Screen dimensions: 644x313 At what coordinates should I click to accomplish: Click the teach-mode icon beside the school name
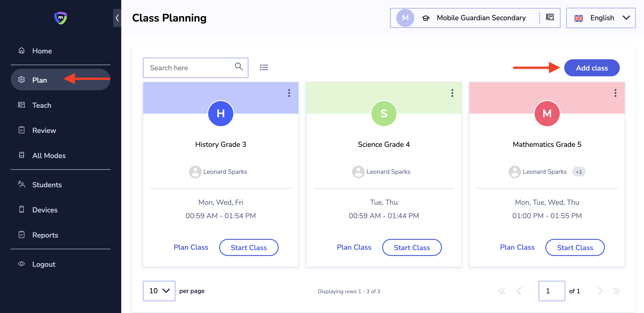[x=549, y=18]
